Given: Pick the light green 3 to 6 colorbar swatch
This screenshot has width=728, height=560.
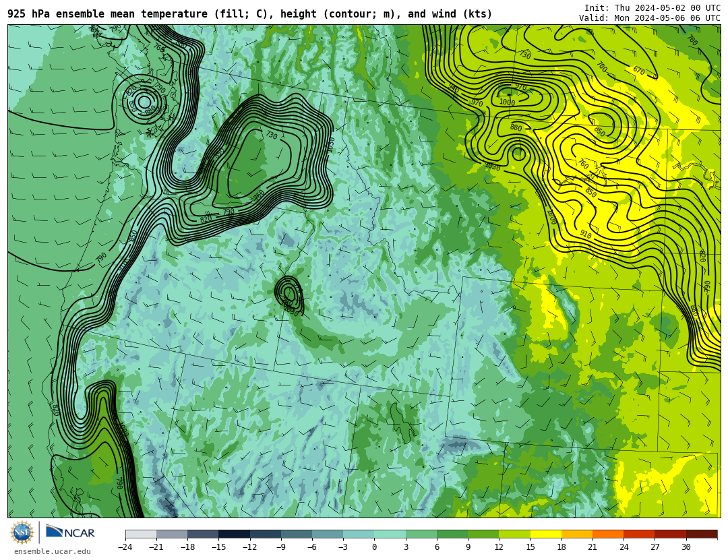Looking at the screenshot, I should [421, 534].
